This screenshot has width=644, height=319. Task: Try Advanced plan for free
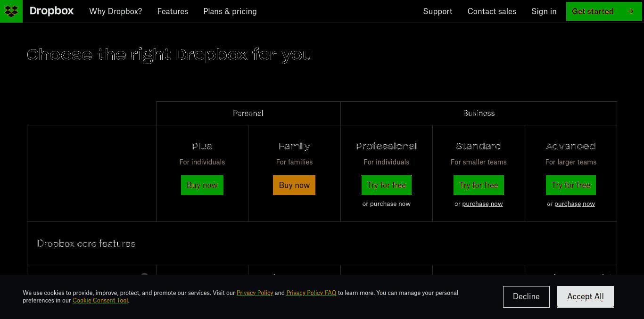571,185
